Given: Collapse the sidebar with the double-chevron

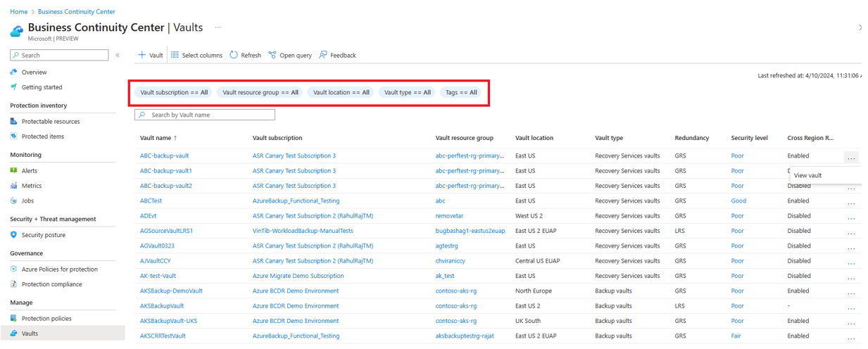Looking at the screenshot, I should 118,55.
